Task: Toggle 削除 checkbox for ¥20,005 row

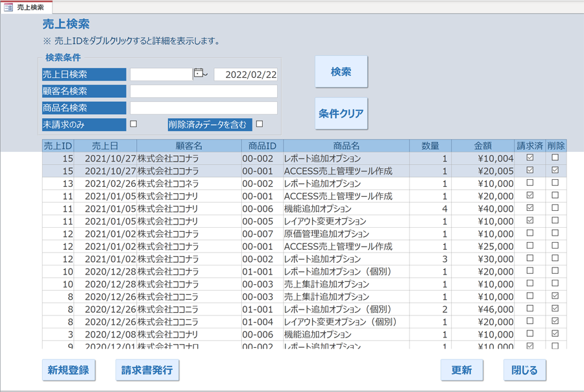Action: pyautogui.click(x=555, y=170)
